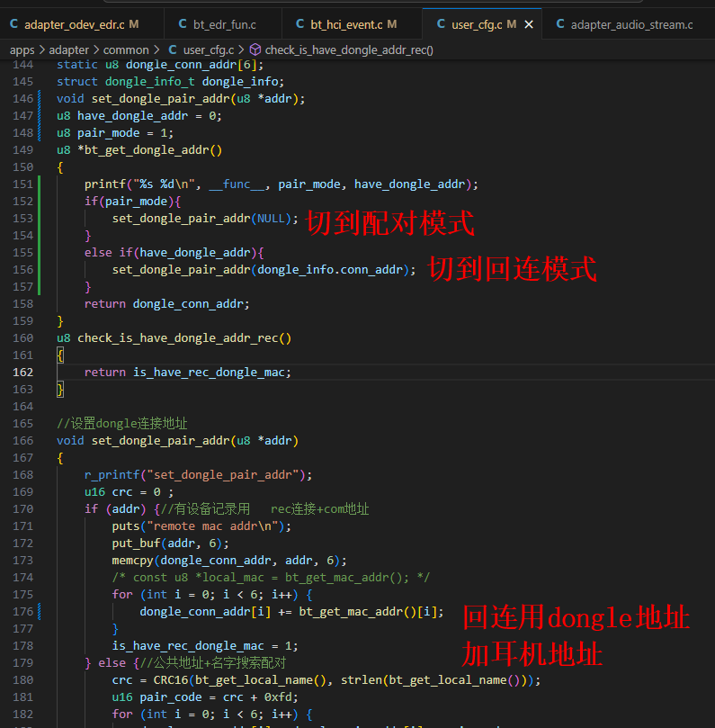The image size is (715, 728).
Task: Click 'put_buf(addr, 6);' line
Action: pyautogui.click(x=170, y=544)
